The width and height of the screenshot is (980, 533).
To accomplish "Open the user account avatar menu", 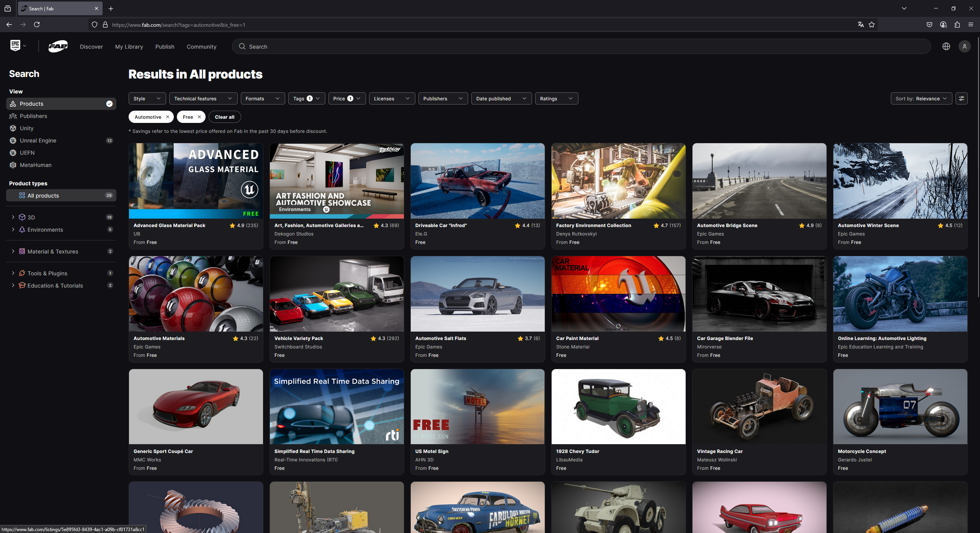I will [x=964, y=46].
